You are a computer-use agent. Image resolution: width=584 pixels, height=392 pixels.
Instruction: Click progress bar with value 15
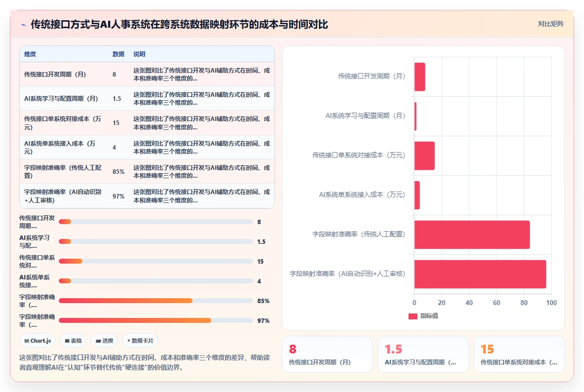156,261
